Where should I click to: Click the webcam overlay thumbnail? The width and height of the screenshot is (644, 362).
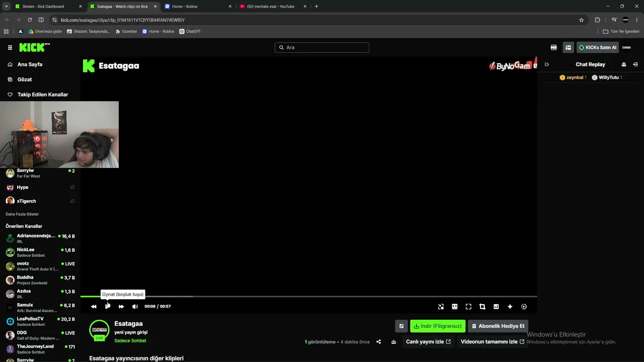click(x=59, y=135)
